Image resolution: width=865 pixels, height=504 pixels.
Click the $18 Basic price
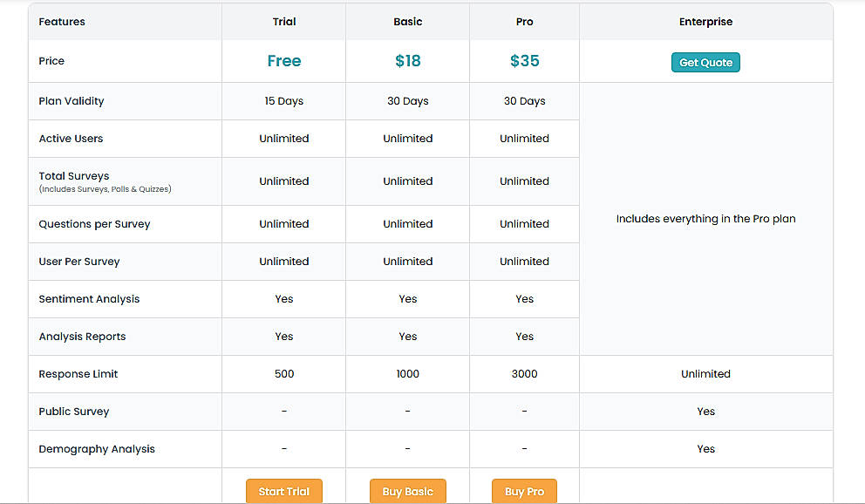coord(408,61)
